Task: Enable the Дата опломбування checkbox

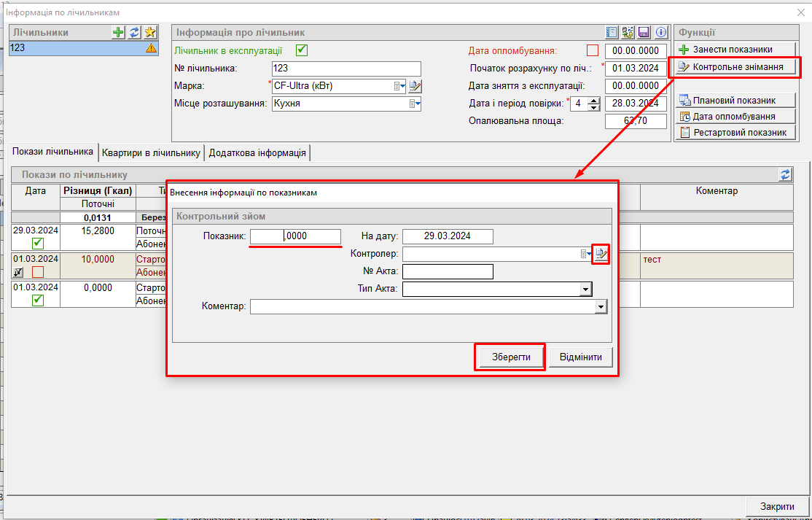Action: (x=592, y=51)
